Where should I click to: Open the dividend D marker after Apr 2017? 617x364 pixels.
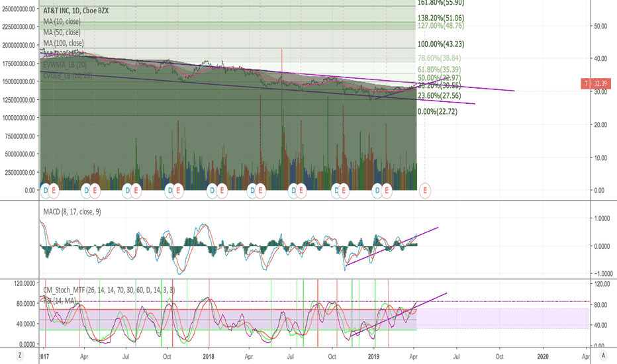coord(87,191)
